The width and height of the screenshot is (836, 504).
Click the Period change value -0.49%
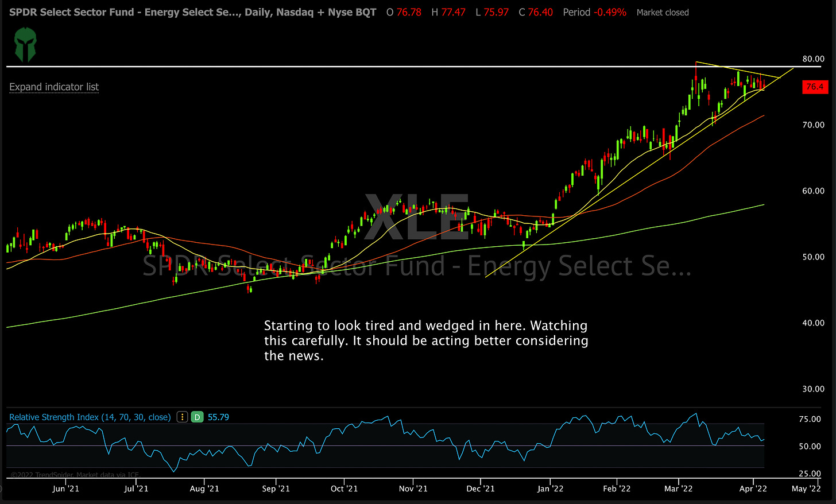[x=610, y=12]
